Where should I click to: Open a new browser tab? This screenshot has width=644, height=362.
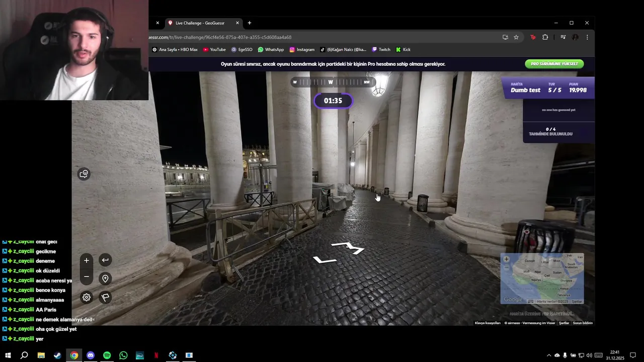(x=249, y=23)
